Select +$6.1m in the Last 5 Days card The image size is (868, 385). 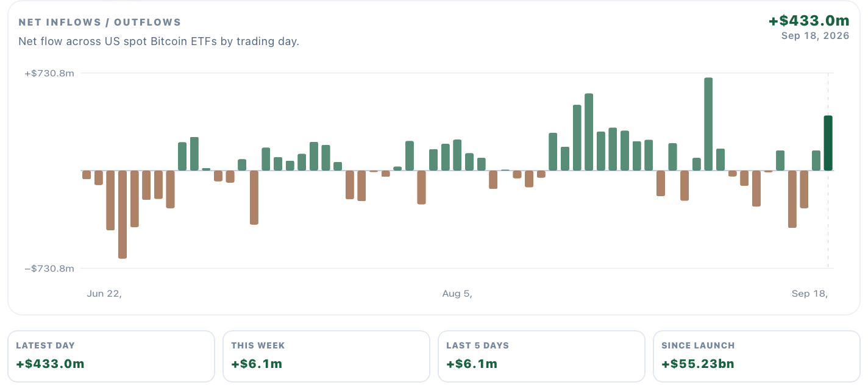pos(472,364)
